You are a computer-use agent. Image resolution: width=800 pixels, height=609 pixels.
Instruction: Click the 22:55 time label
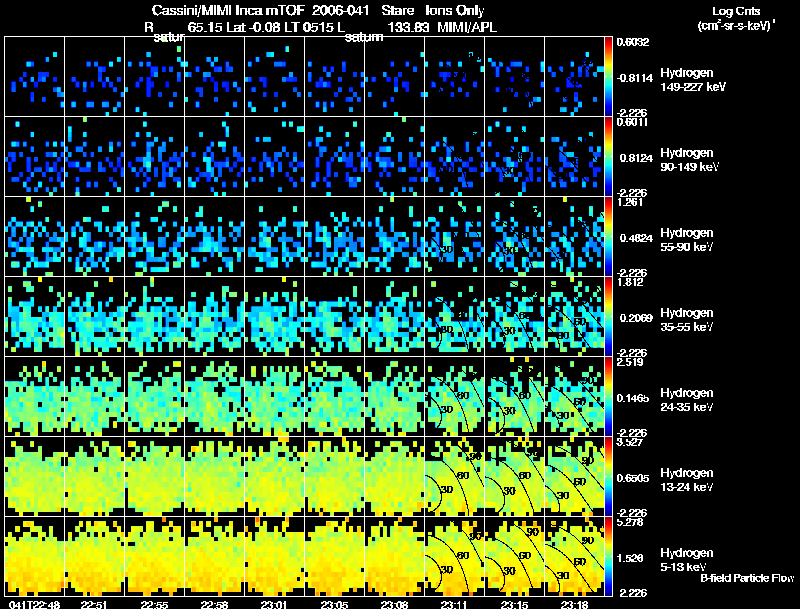[154, 604]
